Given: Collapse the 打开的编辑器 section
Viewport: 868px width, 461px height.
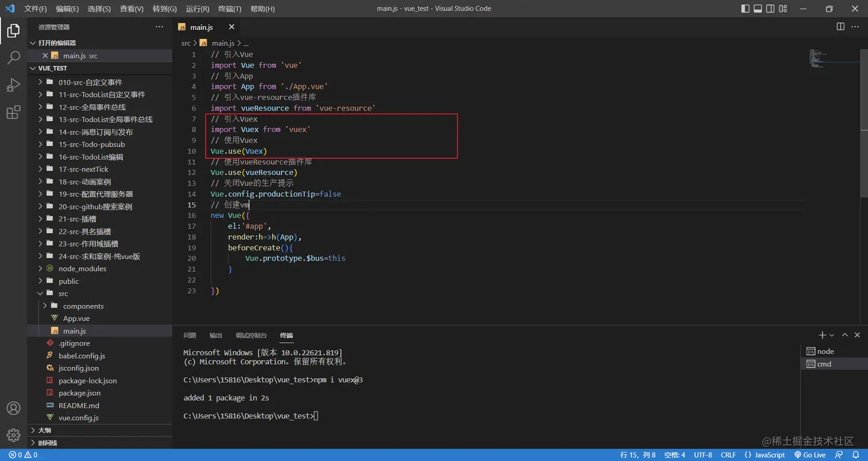Looking at the screenshot, I should [x=100, y=43].
